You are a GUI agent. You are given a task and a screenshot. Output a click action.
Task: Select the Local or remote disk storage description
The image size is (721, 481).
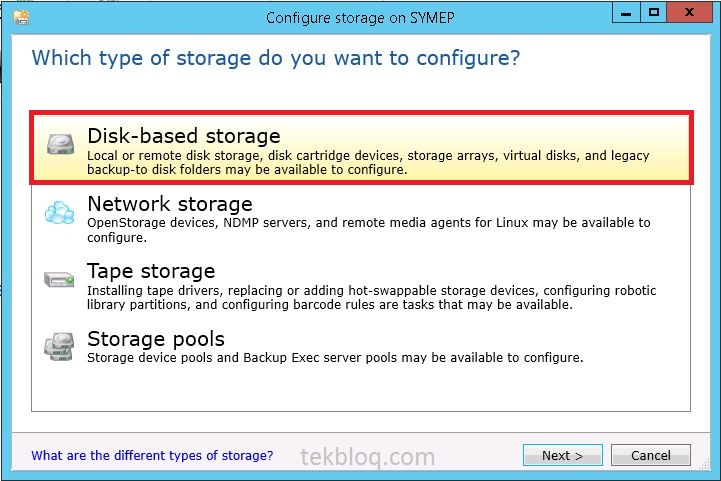(368, 162)
